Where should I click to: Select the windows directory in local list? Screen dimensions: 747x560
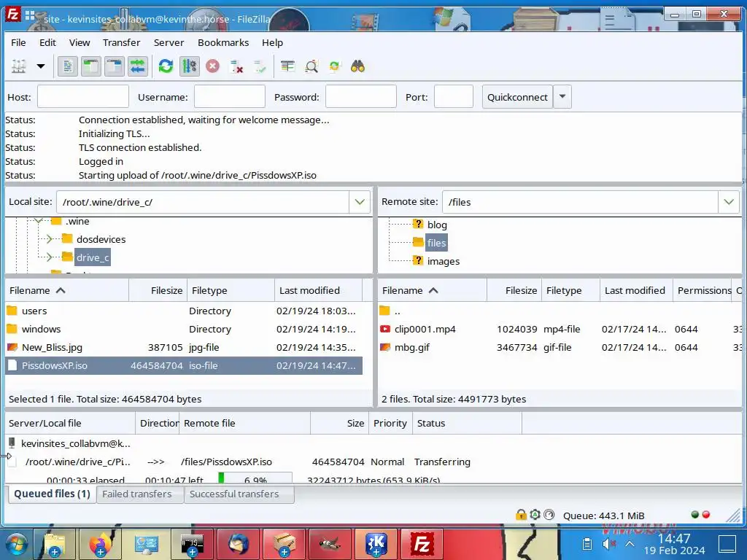click(x=183, y=329)
